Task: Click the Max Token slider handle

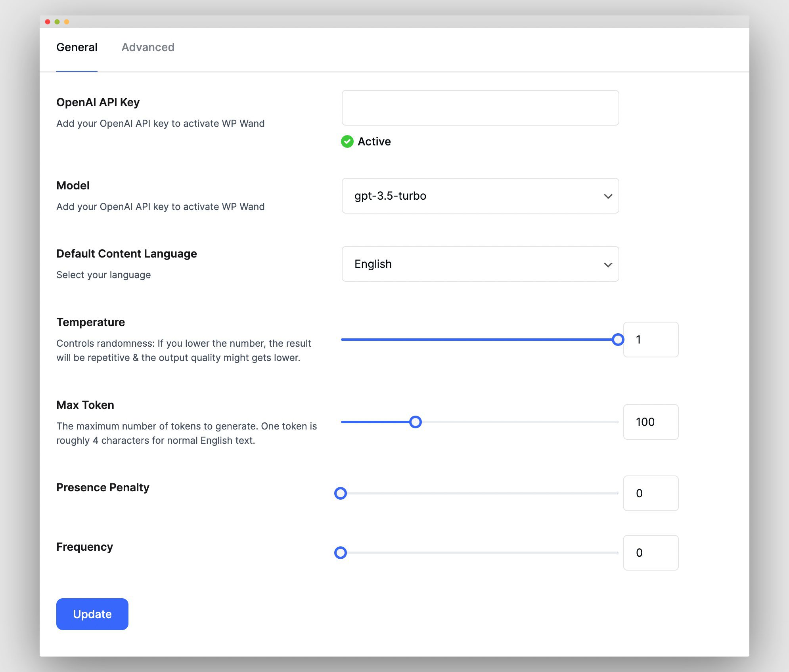Action: point(416,422)
